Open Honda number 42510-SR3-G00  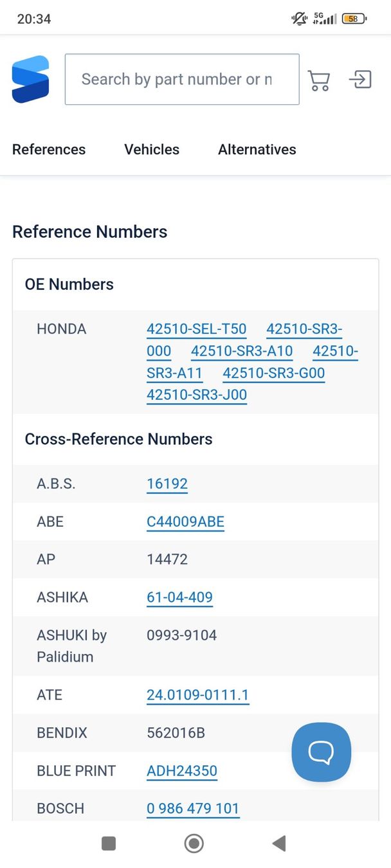tap(273, 373)
